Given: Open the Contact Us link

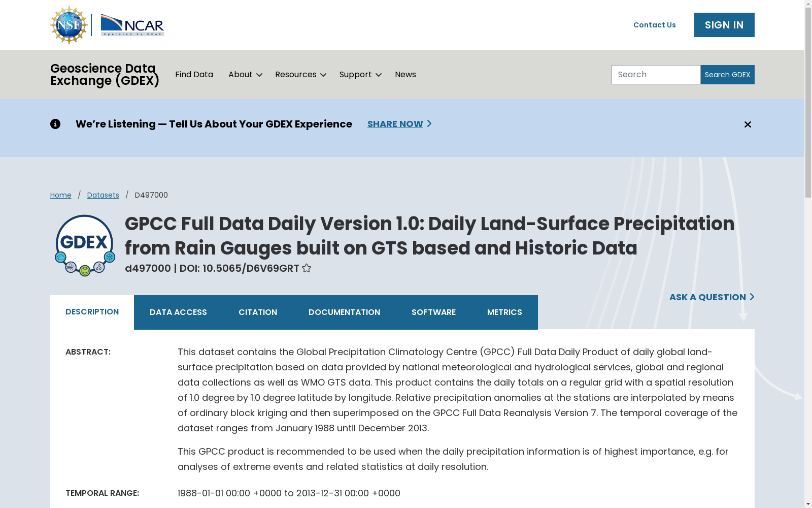Looking at the screenshot, I should (654, 25).
